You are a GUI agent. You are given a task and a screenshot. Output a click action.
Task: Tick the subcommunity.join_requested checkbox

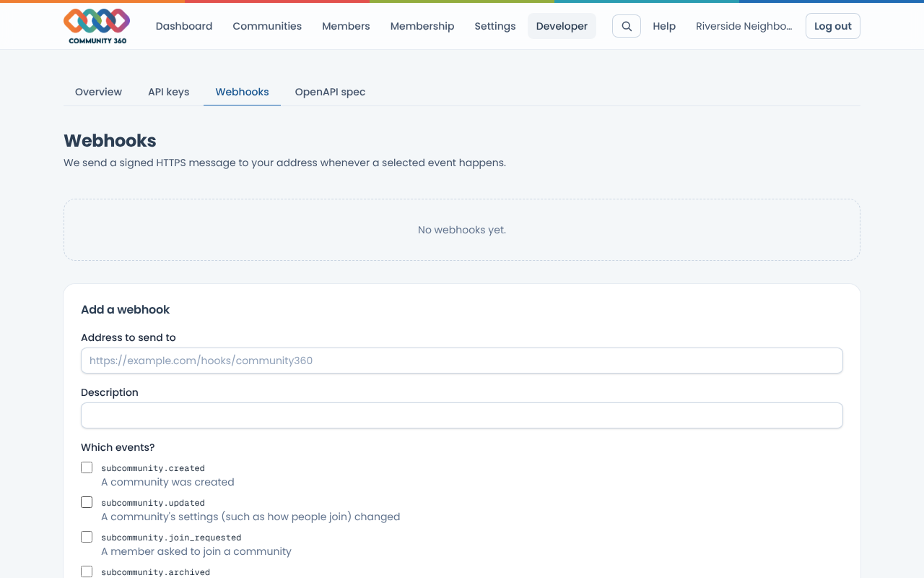click(87, 537)
